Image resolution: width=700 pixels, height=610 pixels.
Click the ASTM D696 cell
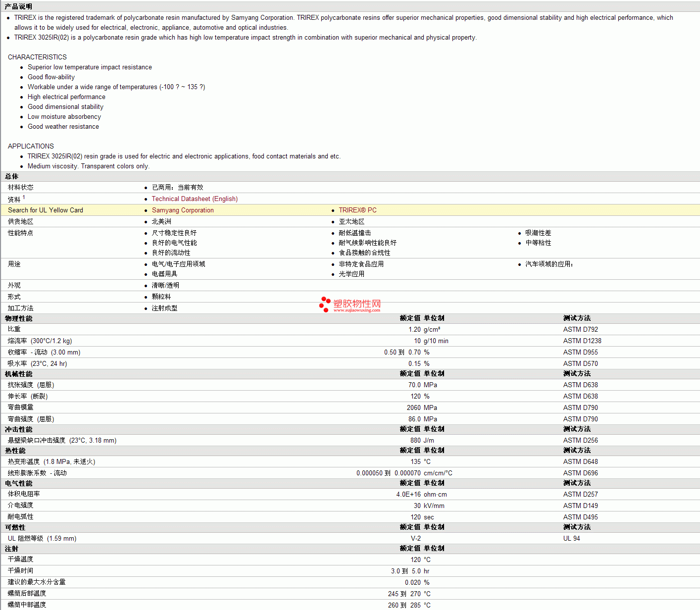point(580,473)
